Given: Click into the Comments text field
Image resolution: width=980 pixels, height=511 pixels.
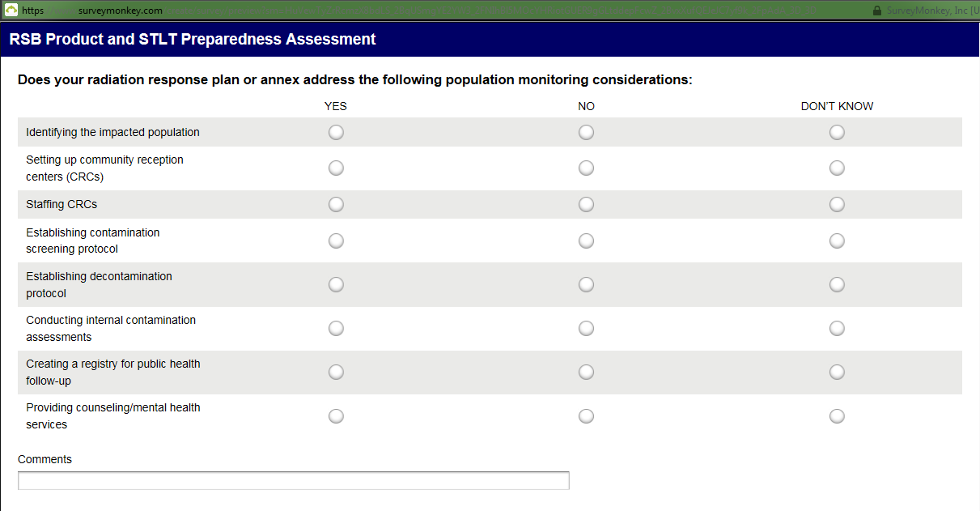Looking at the screenshot, I should click(x=293, y=481).
